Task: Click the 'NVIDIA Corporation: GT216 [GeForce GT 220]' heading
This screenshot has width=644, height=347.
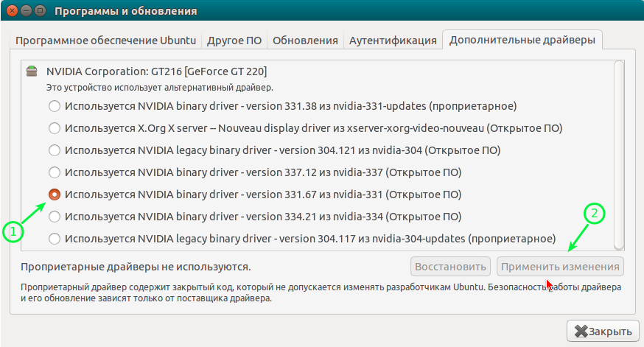Action: coord(156,71)
